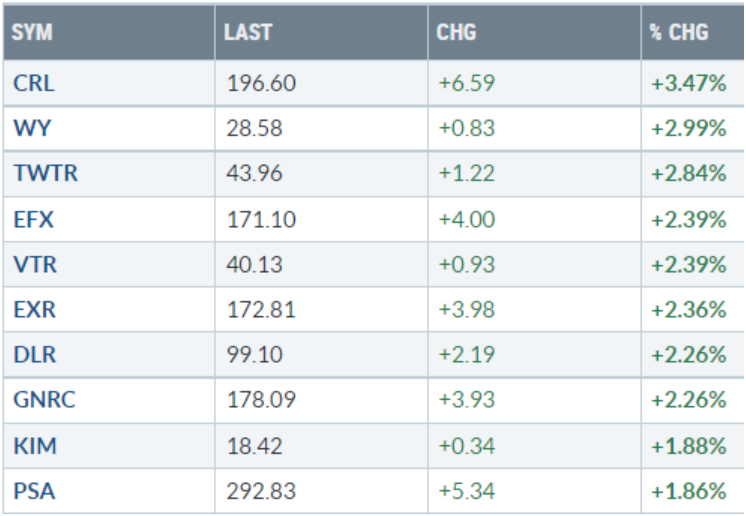Click the CHG column header
Image resolution: width=746 pixels, height=516 pixels.
[x=457, y=33]
